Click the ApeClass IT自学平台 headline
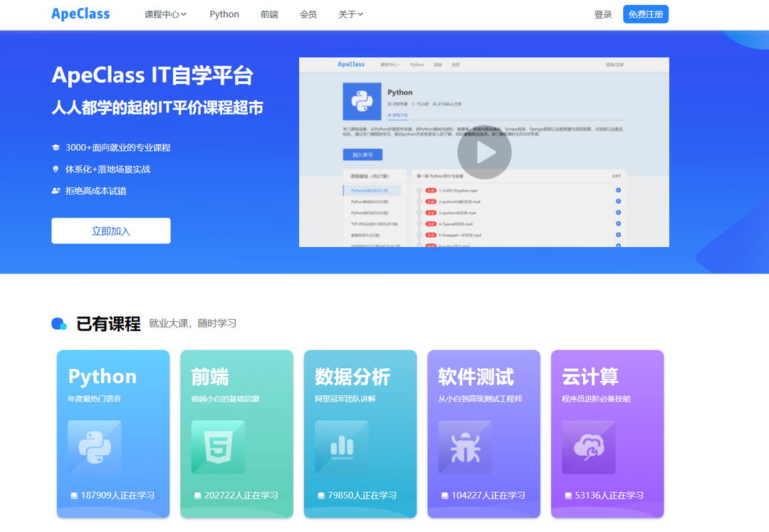The image size is (769, 532). (152, 75)
